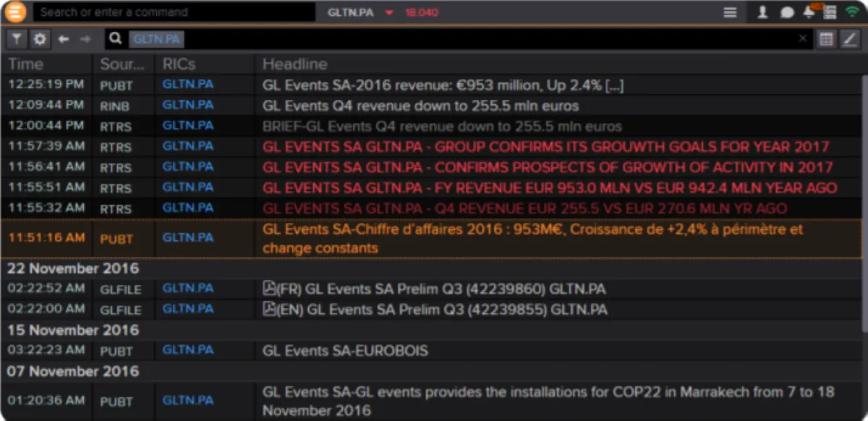Click GLTN.PA RIC in the 02:22:52 AM row
Image resolution: width=868 pixels, height=421 pixels.
tap(188, 288)
